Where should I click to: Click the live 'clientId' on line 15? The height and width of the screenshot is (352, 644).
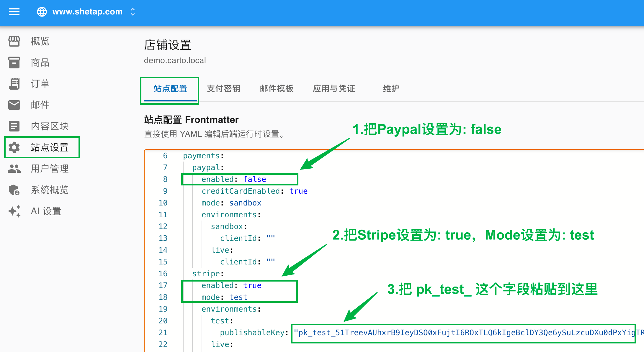tap(238, 262)
